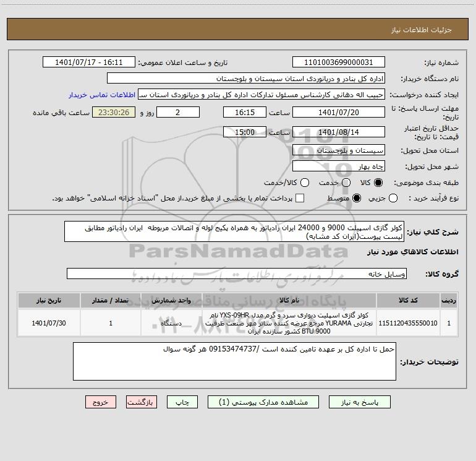This screenshot has height=461, width=476.
Task: Click the جزئیات اطلاعات نیاز page title
Action: click(x=422, y=30)
